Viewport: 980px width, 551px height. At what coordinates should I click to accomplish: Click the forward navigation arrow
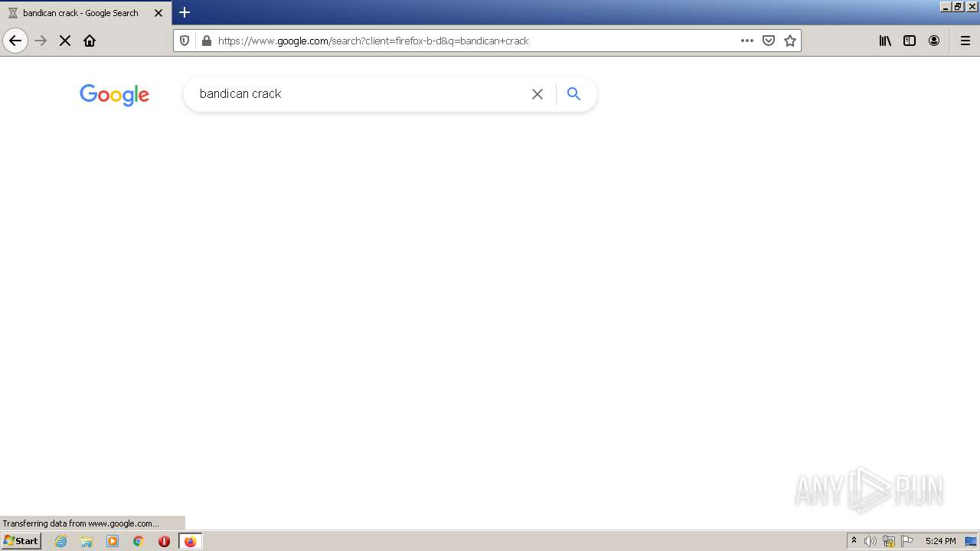coord(41,41)
